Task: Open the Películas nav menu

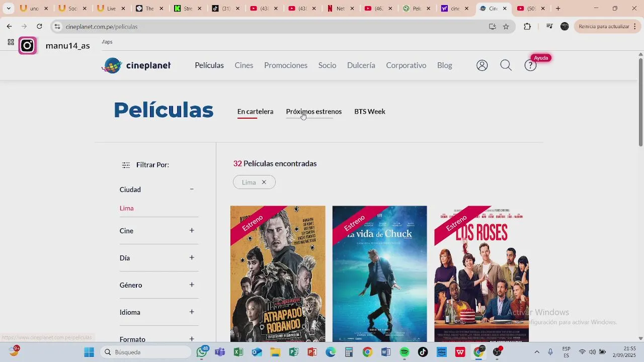Action: coord(209,65)
